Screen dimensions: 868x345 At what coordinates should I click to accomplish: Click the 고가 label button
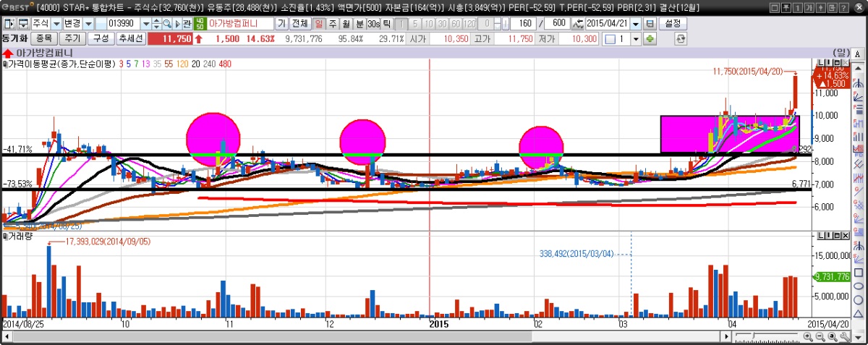(482, 39)
